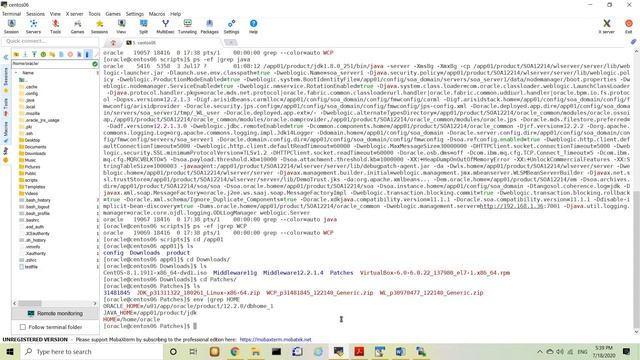This screenshot has width=640, height=360.
Task: Open the View toolbar button
Action: (x=121, y=27)
